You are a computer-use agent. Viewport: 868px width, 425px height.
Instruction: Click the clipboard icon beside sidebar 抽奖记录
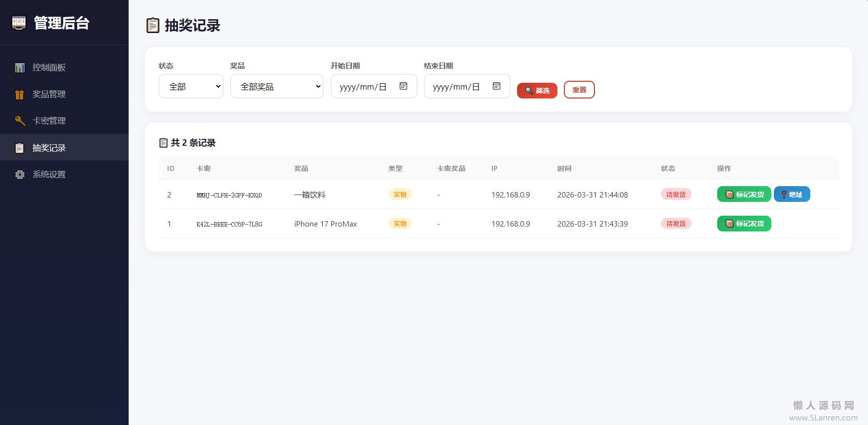click(20, 148)
